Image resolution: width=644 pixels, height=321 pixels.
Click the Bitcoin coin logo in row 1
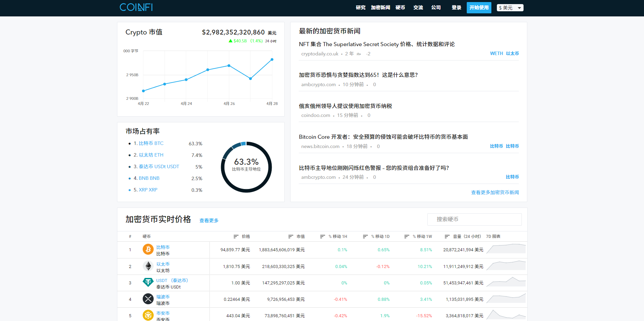click(x=148, y=250)
